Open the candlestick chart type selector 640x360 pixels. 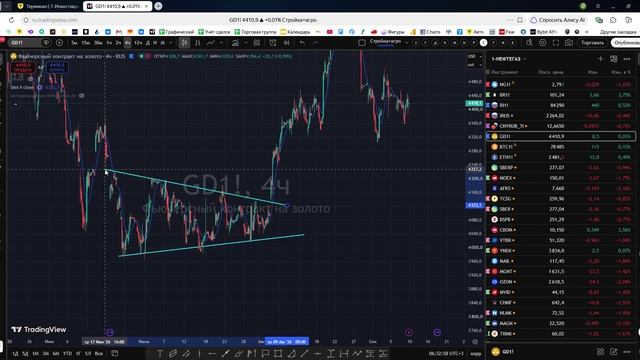tap(184, 43)
